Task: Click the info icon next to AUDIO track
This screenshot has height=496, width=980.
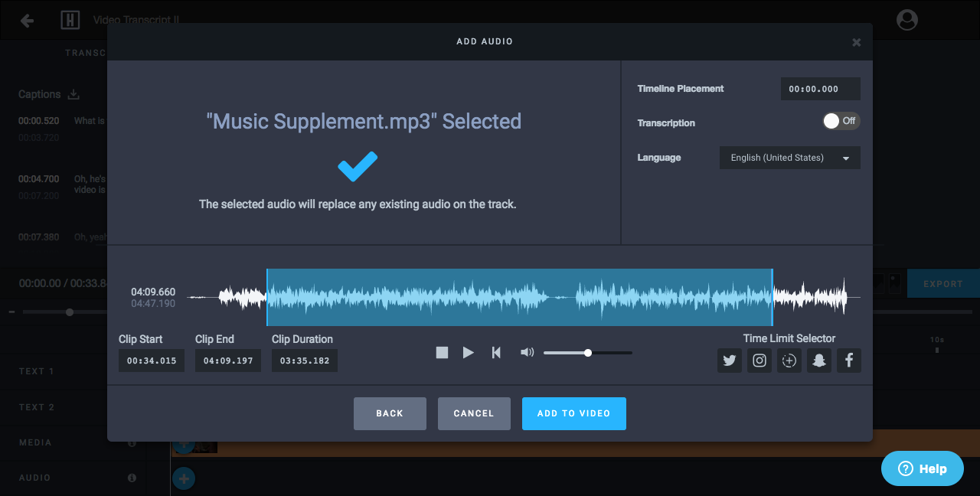Action: [131, 478]
